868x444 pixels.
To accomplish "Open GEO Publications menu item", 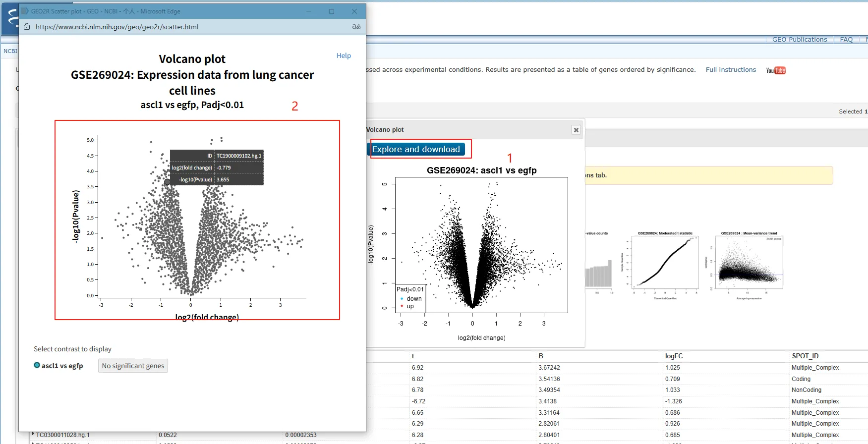I will click(799, 40).
